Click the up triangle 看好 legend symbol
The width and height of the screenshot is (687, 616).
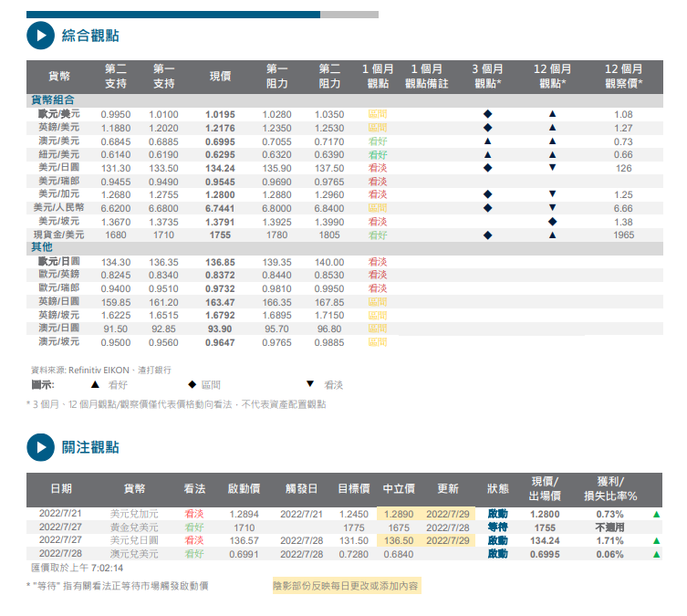pyautogui.click(x=94, y=385)
